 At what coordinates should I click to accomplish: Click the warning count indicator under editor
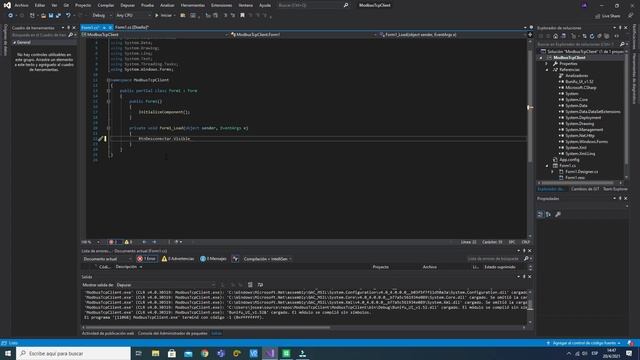pyautogui.click(x=128, y=242)
